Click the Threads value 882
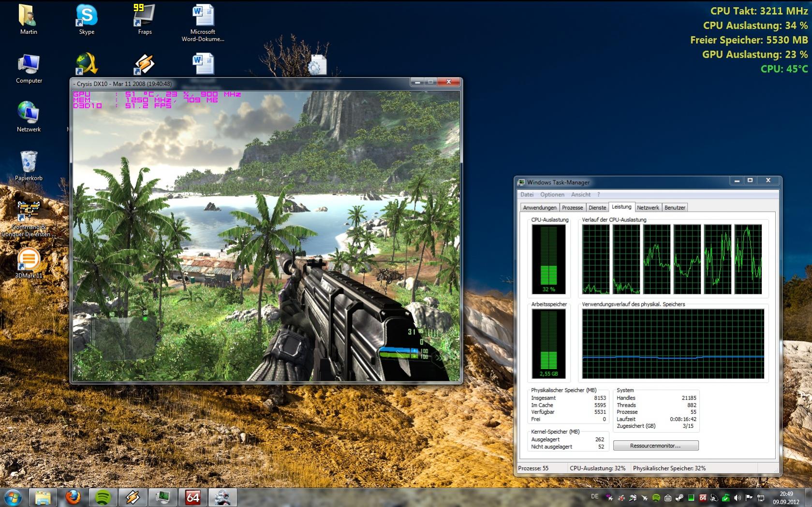Screen dimensions: 812x507 click(x=692, y=405)
